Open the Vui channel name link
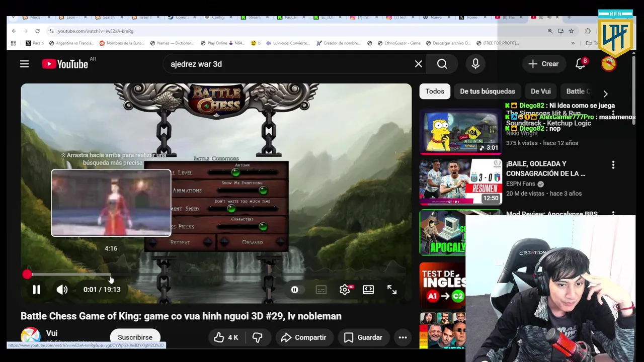Image resolution: width=644 pixels, height=362 pixels. click(52, 333)
